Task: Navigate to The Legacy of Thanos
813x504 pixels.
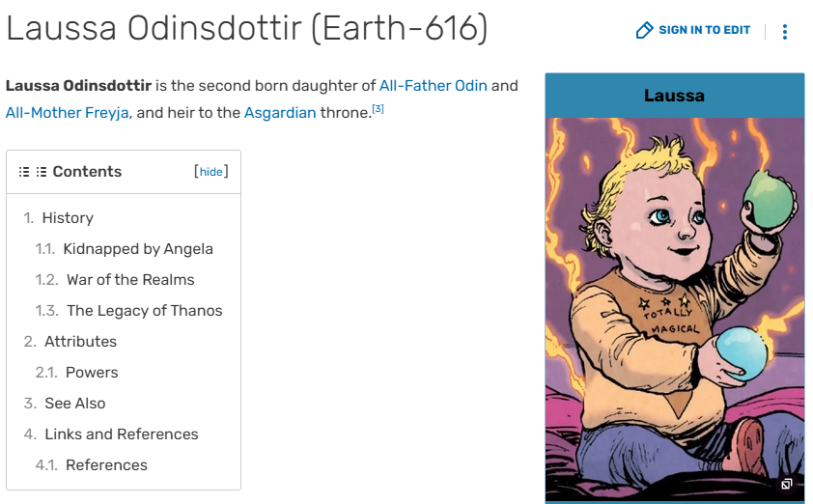Action: point(144,311)
